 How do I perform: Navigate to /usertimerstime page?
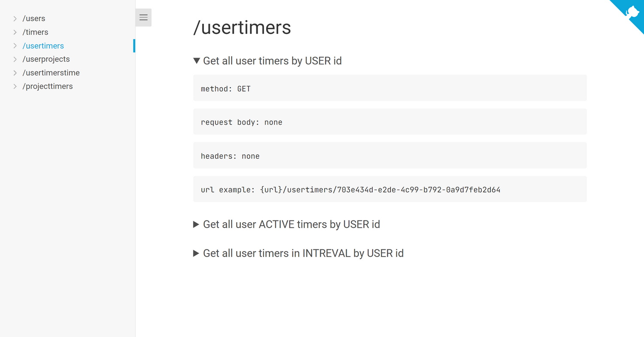[x=51, y=73]
